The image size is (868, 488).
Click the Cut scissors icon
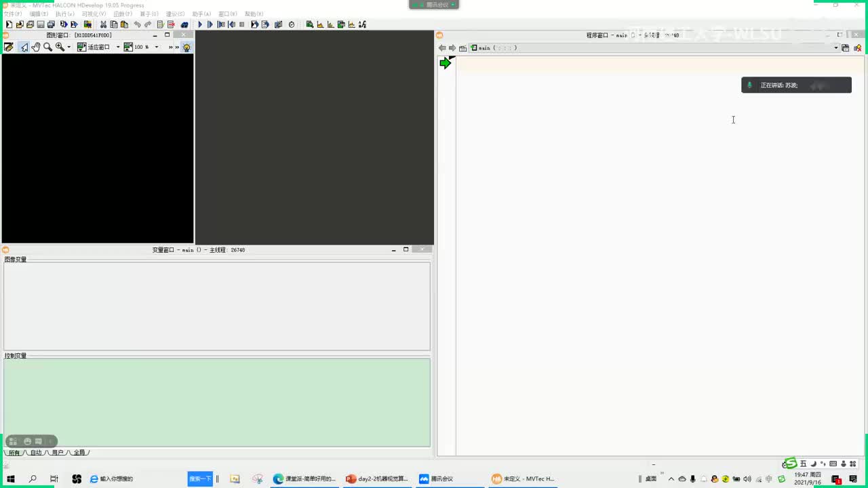click(x=103, y=24)
